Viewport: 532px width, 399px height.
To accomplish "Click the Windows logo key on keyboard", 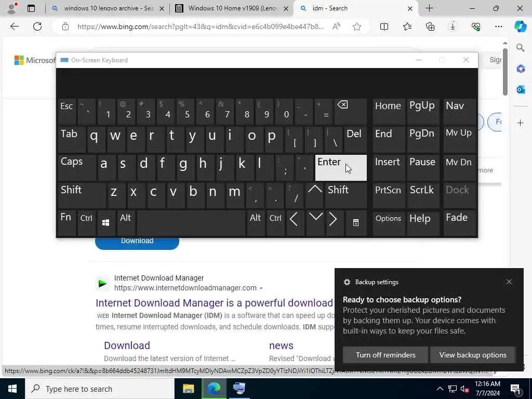I will (x=105, y=222).
